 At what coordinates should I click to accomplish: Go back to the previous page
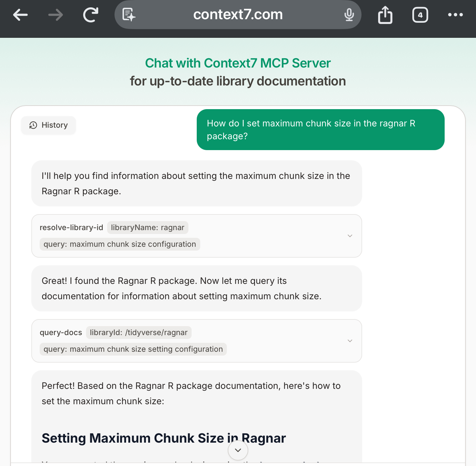click(x=20, y=15)
